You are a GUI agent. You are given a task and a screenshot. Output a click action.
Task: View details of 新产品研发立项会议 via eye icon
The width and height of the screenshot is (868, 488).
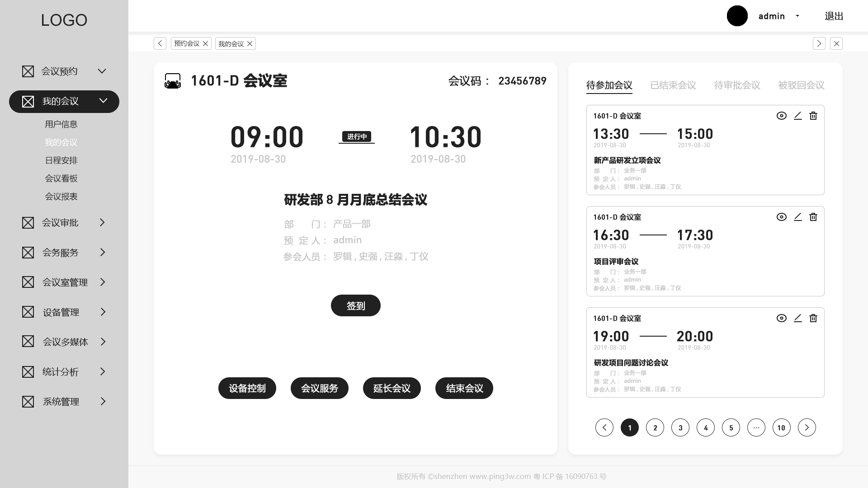point(782,116)
